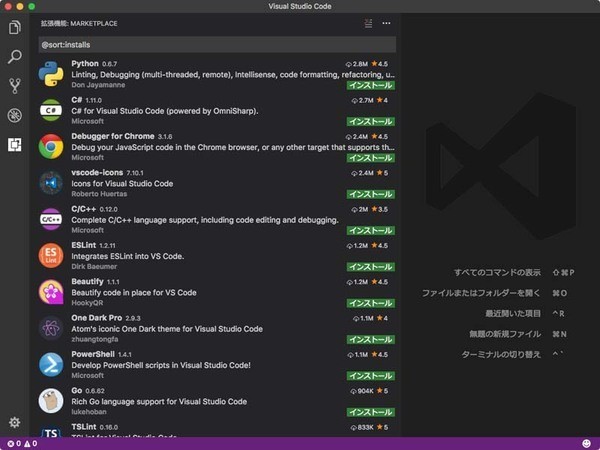Select the Extensions view icon
The image size is (600, 450).
(x=15, y=145)
